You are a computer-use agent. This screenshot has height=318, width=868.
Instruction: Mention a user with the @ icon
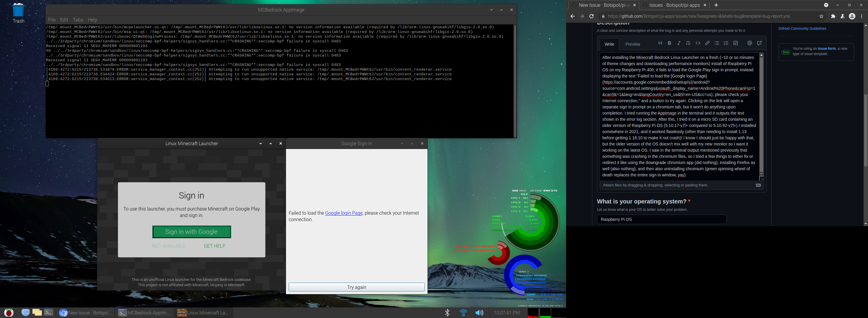click(750, 43)
